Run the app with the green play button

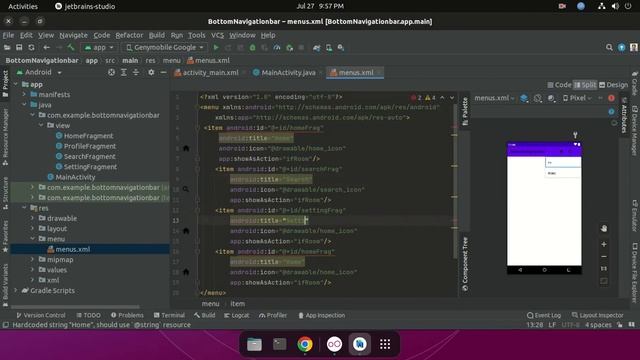coord(216,48)
